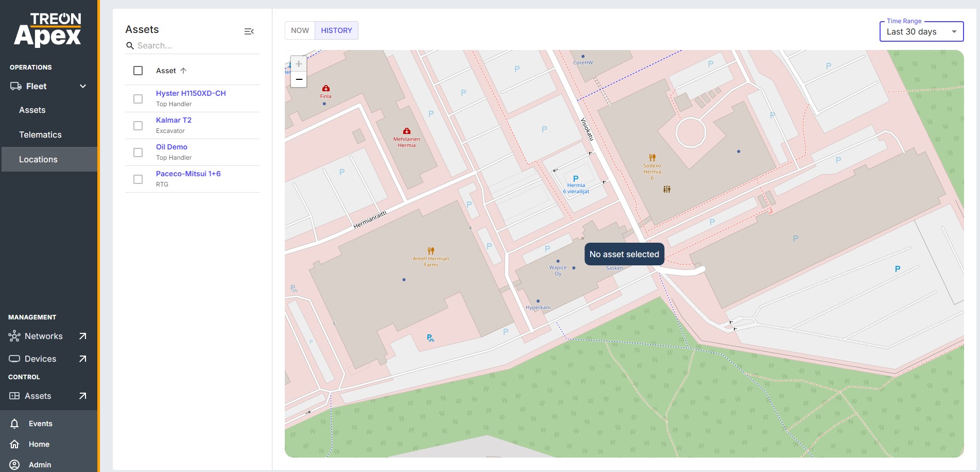Click the Events bell icon
The height and width of the screenshot is (472, 980).
click(14, 424)
